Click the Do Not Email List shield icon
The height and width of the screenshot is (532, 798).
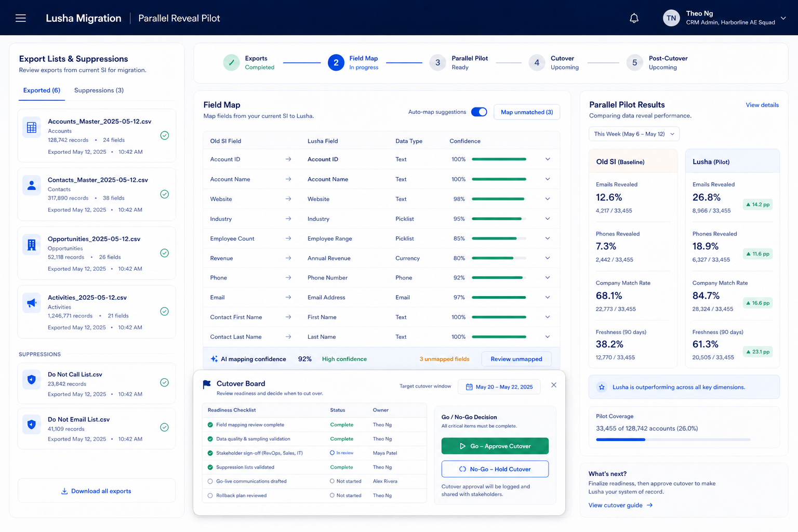tap(32, 424)
